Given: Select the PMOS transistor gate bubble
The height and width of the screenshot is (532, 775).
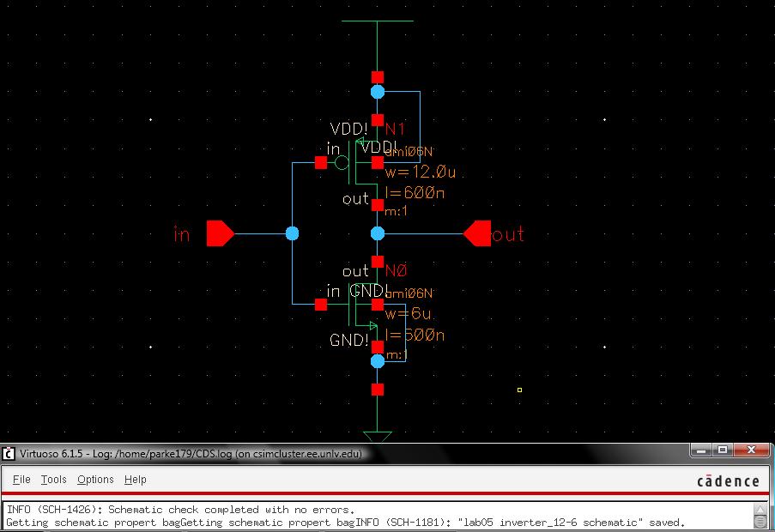Looking at the screenshot, I should coord(342,162).
